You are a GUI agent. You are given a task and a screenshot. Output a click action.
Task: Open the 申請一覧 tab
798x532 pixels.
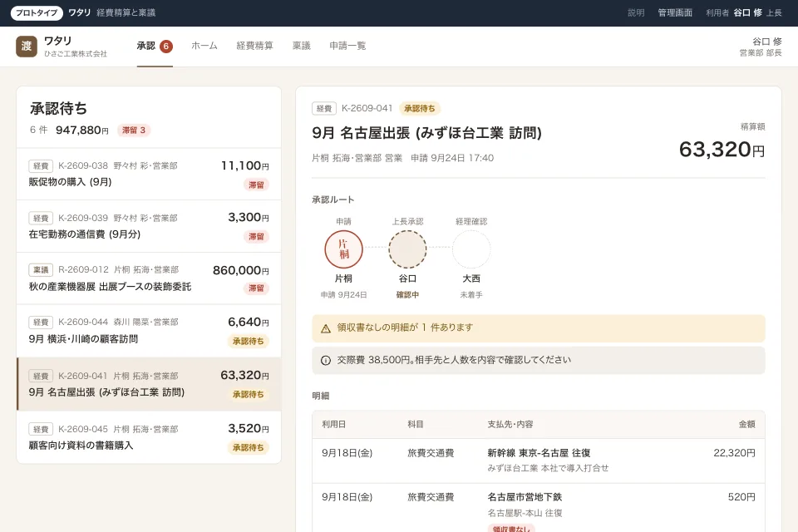click(x=347, y=46)
